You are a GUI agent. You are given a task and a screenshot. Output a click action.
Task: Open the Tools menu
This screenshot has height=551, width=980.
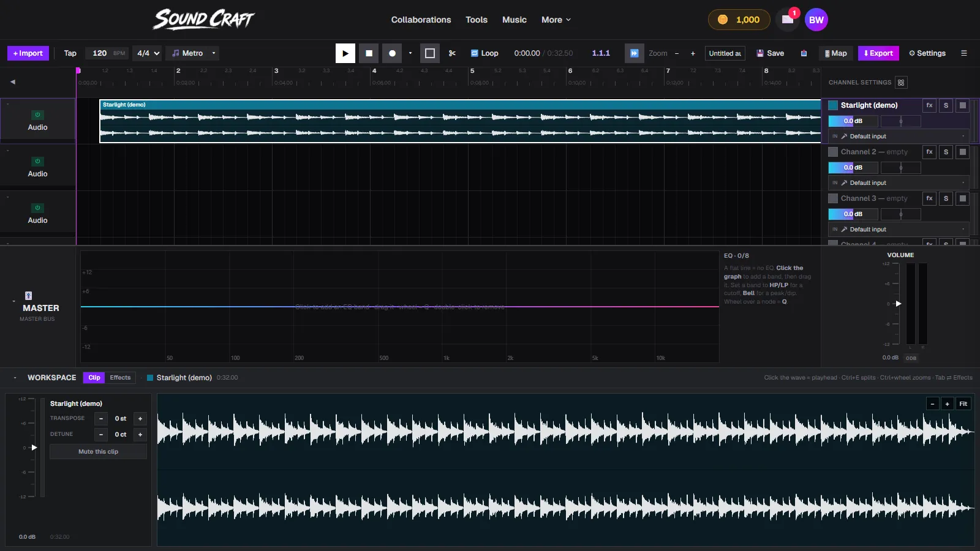pyautogui.click(x=477, y=20)
